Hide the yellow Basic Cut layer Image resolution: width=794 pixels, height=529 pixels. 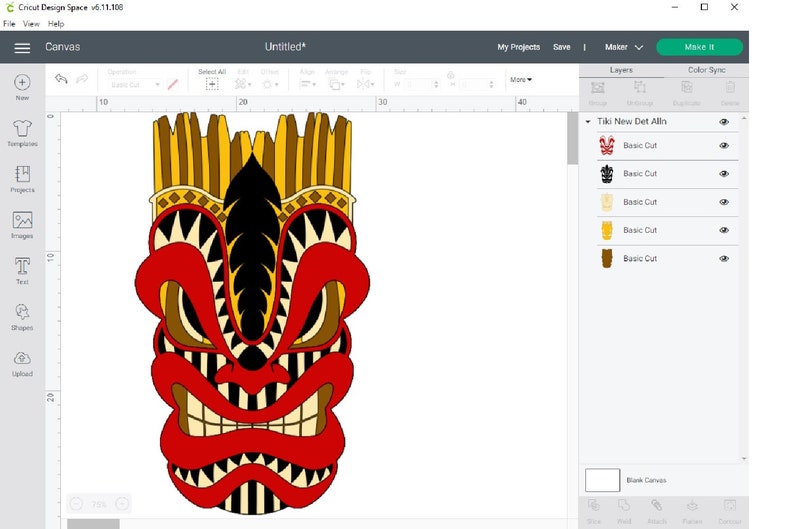[724, 230]
